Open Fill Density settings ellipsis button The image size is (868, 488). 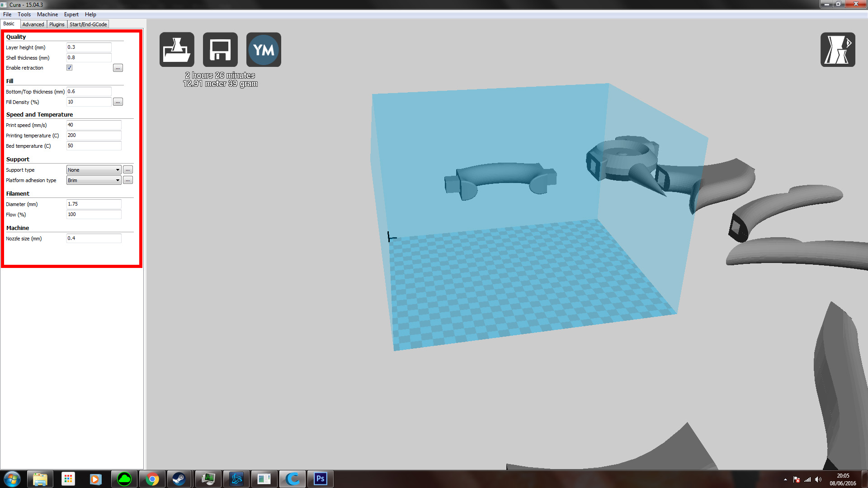[x=118, y=102]
